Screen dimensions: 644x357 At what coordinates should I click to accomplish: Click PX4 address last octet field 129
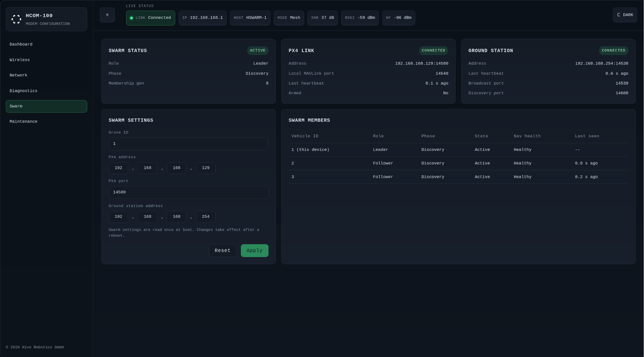click(206, 168)
